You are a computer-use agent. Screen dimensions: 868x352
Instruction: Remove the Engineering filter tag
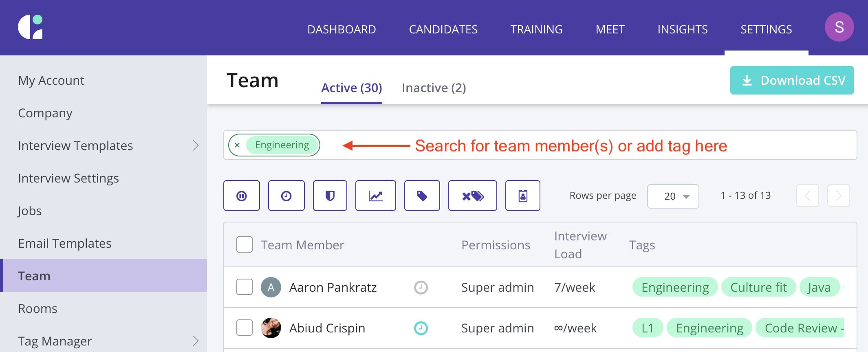click(237, 145)
